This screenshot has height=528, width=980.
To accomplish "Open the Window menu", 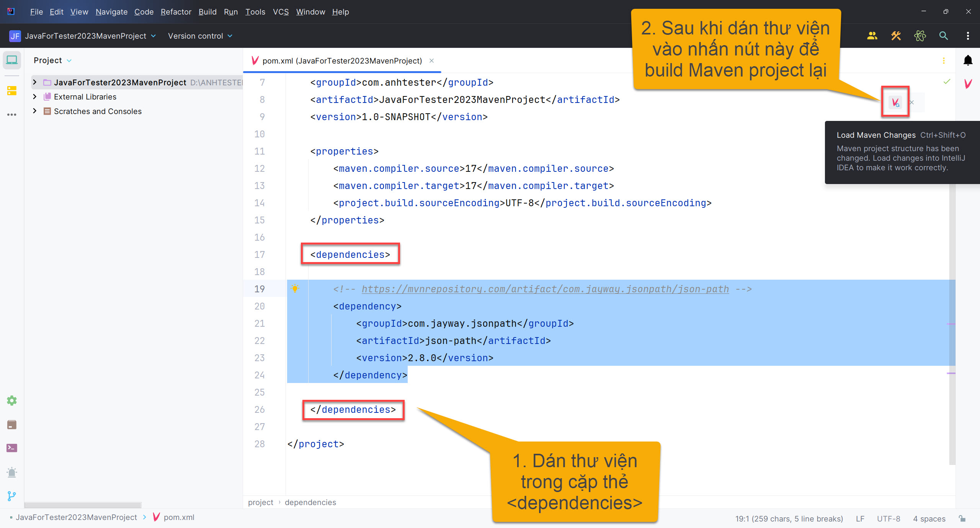I will click(310, 12).
